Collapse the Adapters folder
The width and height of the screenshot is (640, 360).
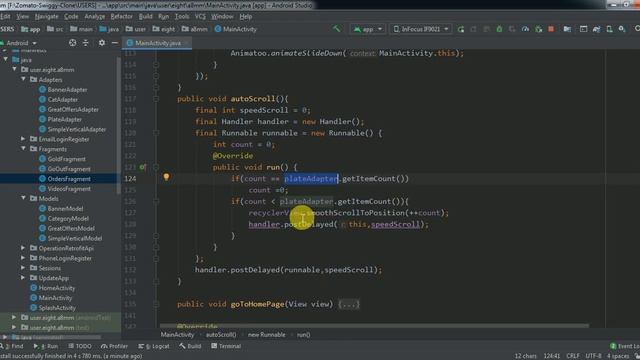tap(23, 79)
